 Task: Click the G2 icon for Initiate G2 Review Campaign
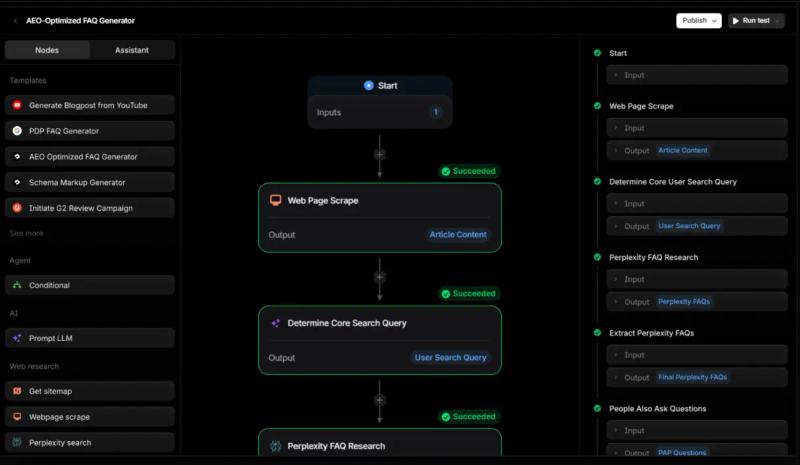click(x=17, y=208)
